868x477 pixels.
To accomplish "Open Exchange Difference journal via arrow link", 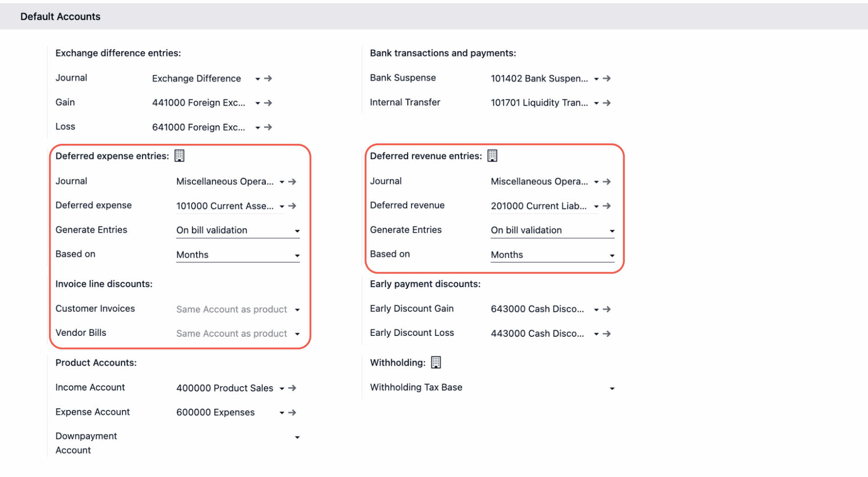I will (x=268, y=79).
